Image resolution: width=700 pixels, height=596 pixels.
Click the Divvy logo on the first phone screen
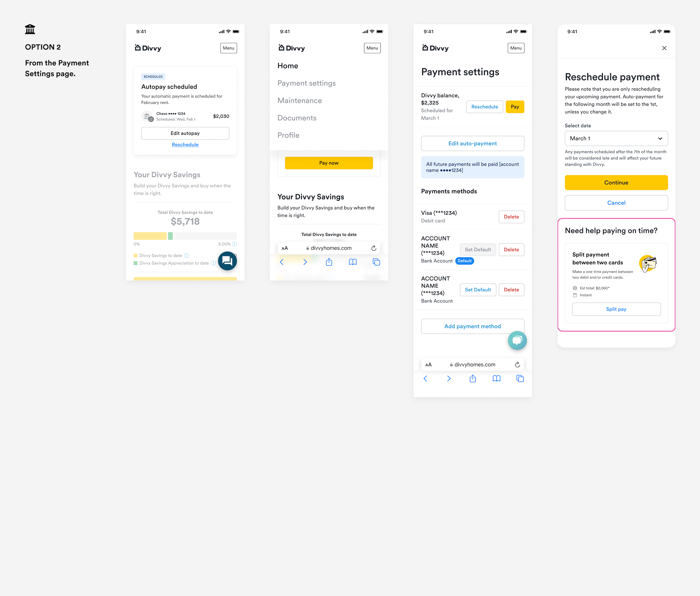148,48
